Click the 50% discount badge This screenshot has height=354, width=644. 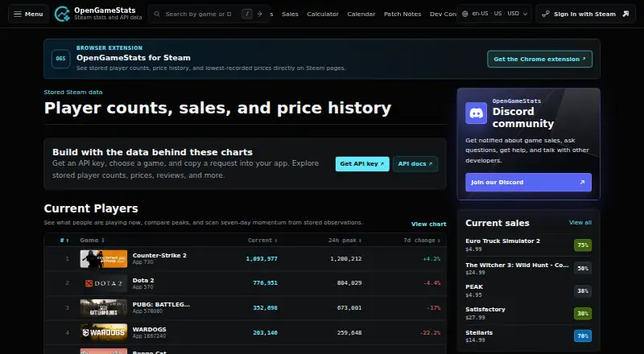pyautogui.click(x=583, y=268)
